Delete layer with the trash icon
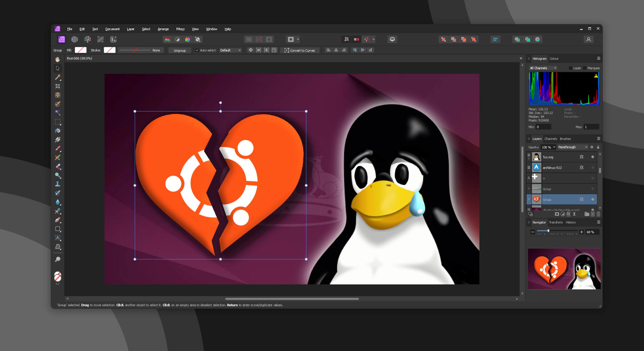Screen dimensions: 644x351 pyautogui.click(x=598, y=214)
